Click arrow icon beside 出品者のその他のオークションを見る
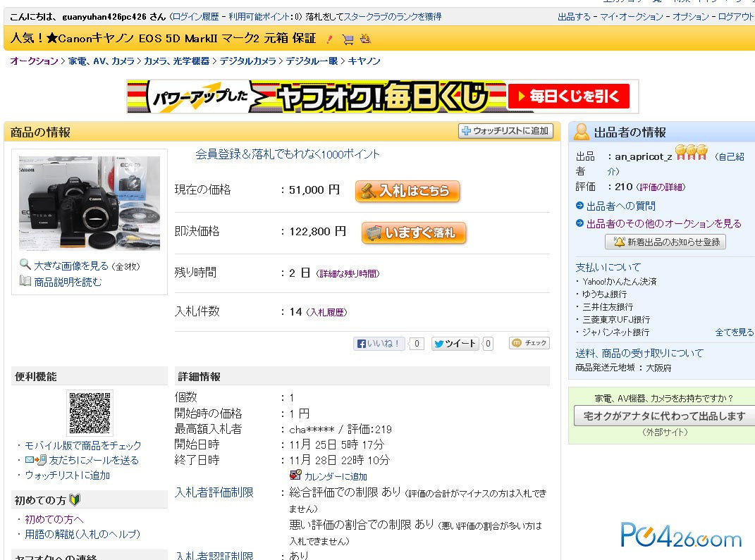 point(579,223)
